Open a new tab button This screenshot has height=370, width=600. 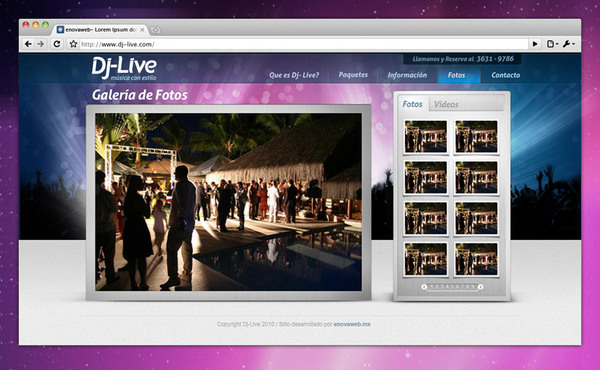tap(155, 30)
